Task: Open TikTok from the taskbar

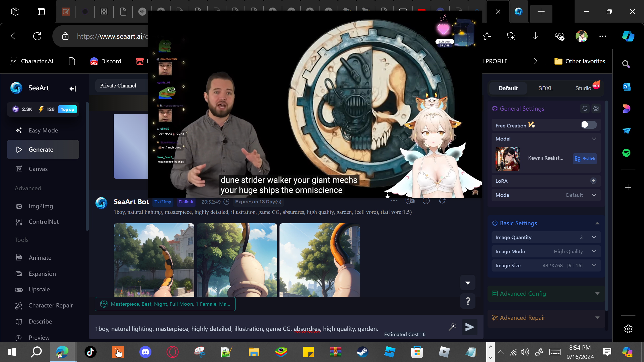Action: point(91,352)
